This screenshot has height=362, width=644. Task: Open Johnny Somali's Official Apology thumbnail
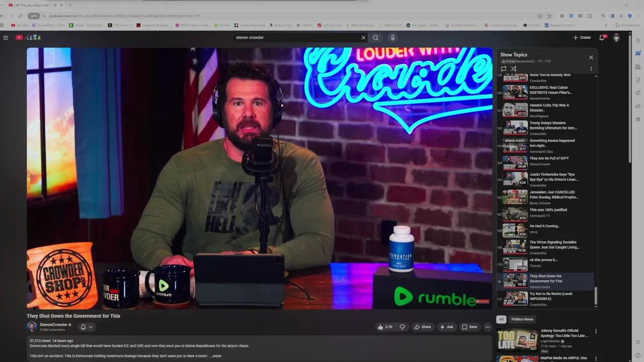(x=517, y=340)
